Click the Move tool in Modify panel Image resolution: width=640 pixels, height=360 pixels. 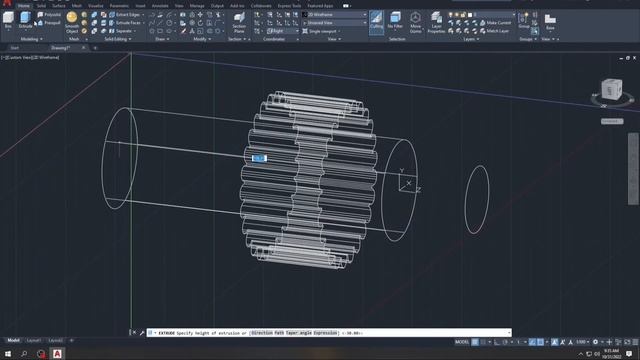click(200, 15)
